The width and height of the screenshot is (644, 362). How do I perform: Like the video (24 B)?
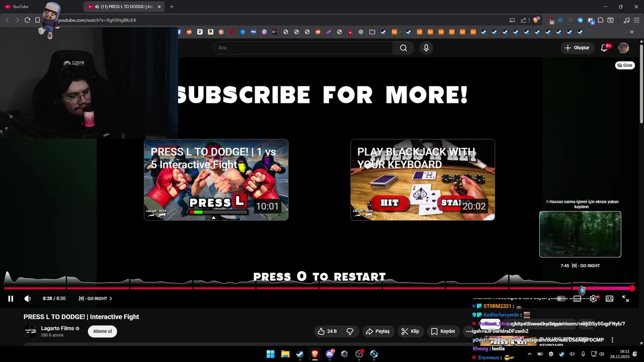[327, 331]
